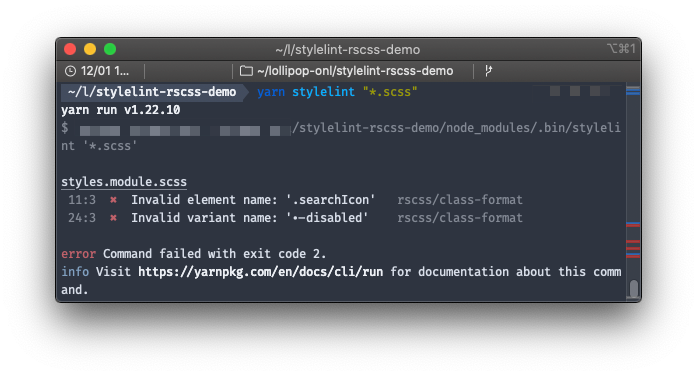The height and width of the screenshot is (376, 697).
Task: Click the blue info label
Action: pos(75,272)
